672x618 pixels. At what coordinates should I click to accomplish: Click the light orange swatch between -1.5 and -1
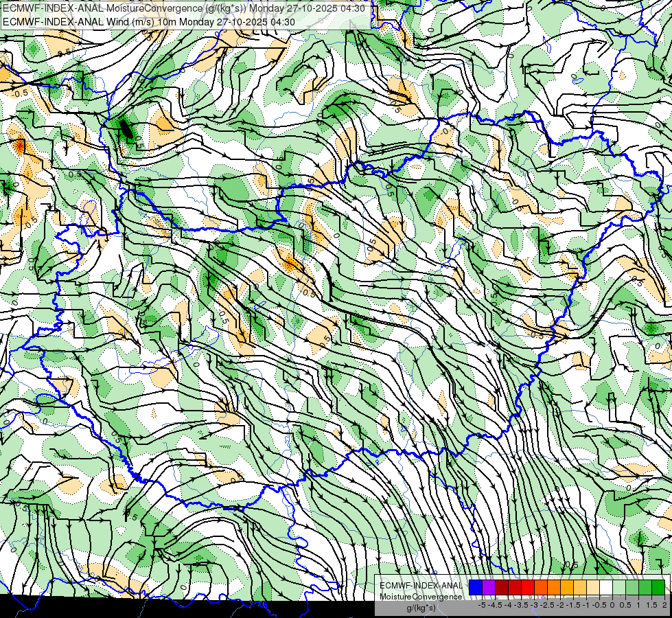[x=580, y=588]
